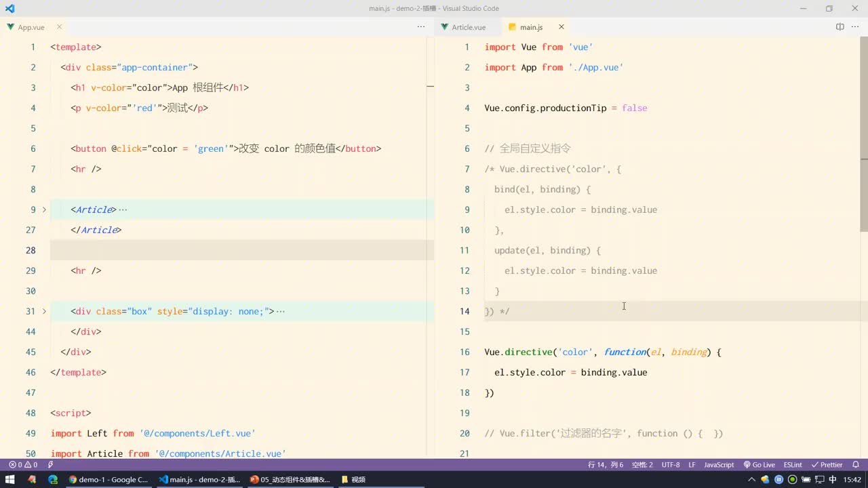Screen dimensions: 868x488
Task: Click ESLint status bar item
Action: (793, 465)
